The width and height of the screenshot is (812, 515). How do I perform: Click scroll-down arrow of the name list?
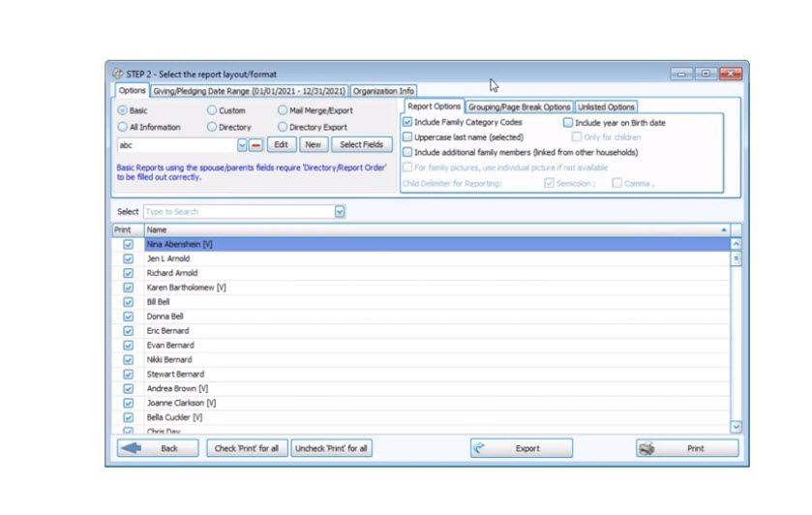pos(736,426)
